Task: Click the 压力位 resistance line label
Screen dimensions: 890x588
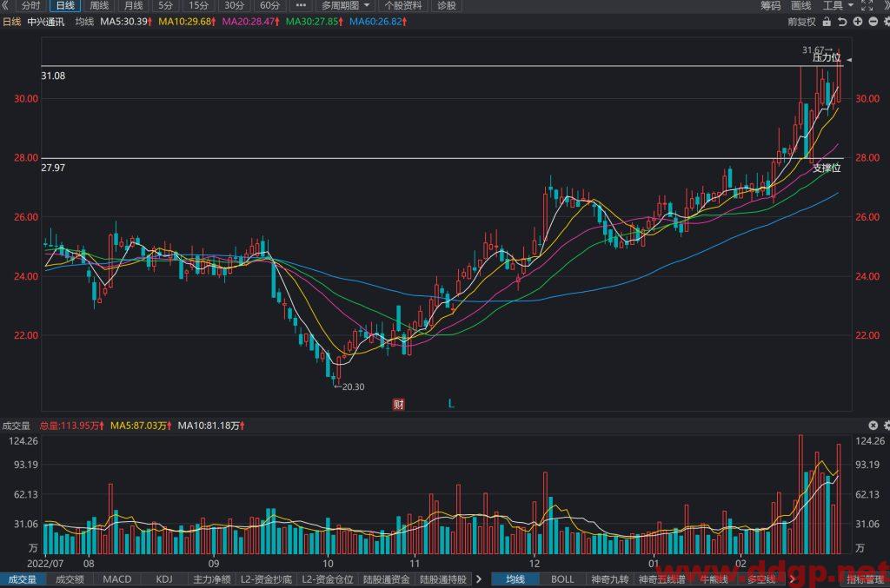Action: point(827,57)
